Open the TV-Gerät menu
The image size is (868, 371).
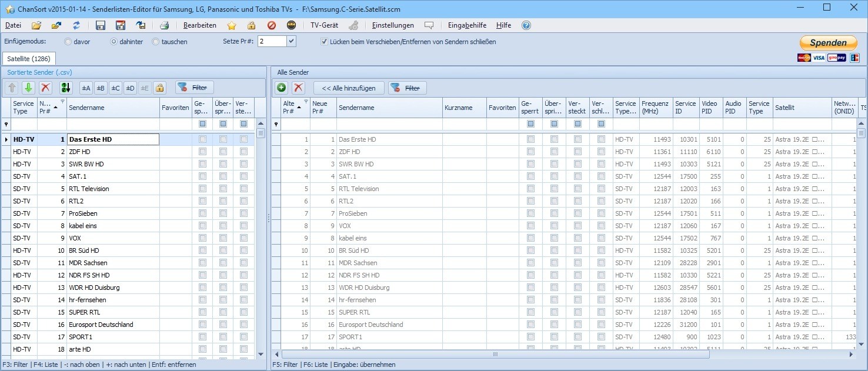pyautogui.click(x=325, y=25)
